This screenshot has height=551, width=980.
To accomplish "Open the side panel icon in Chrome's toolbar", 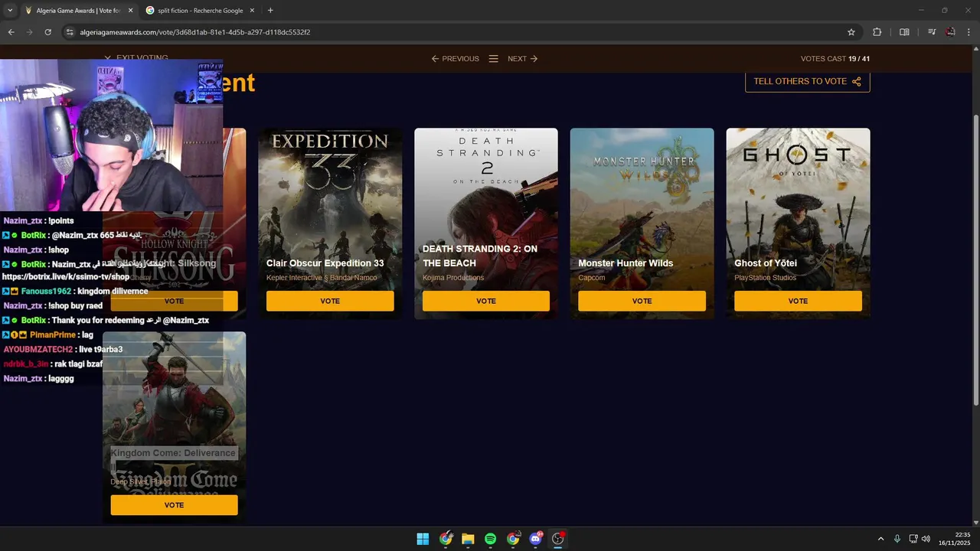I will click(x=904, y=32).
